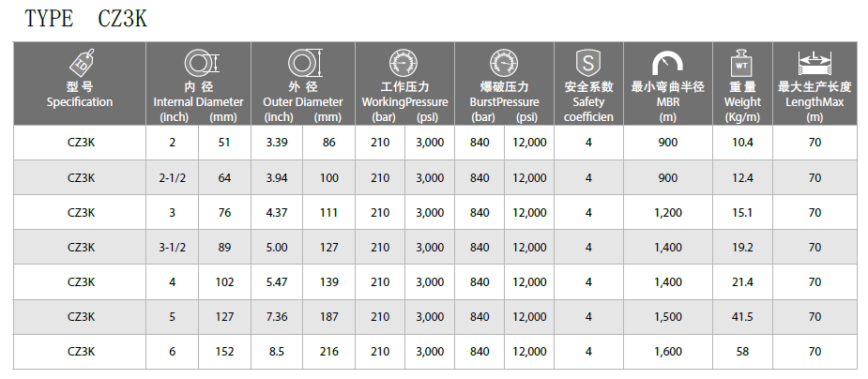Click the 7.36 outer diameter cell
Viewport: 868px width, 379px height.
(x=277, y=316)
